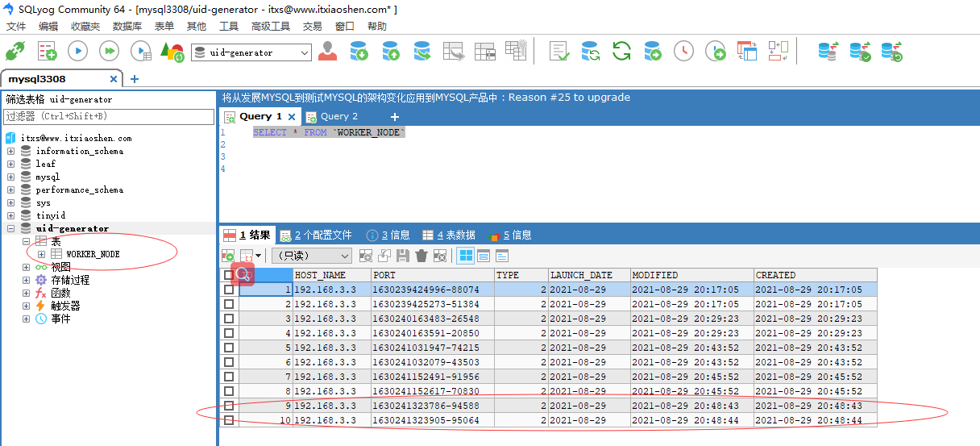Screen dimensions: 980x446
Task: Sort by the LAUNCH_DATE column header
Action: (x=588, y=275)
